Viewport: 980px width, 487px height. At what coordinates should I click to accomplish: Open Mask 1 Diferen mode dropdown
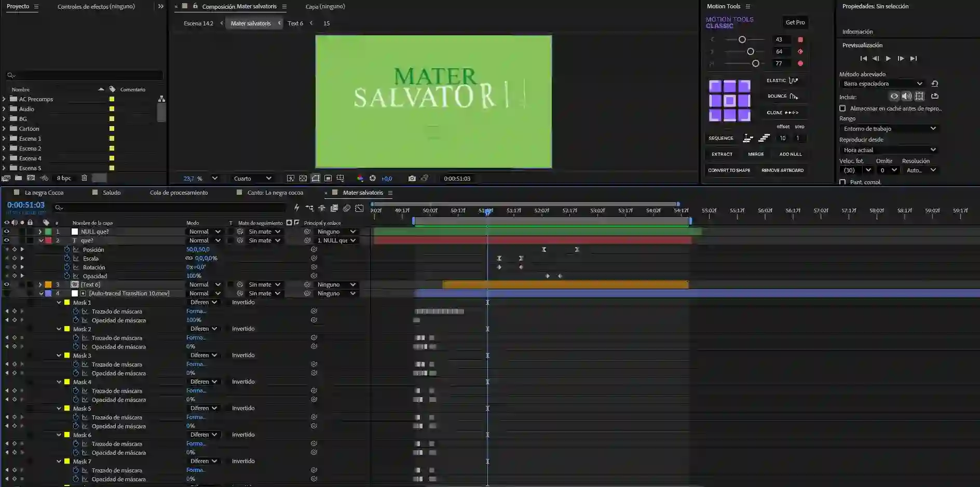[203, 303]
